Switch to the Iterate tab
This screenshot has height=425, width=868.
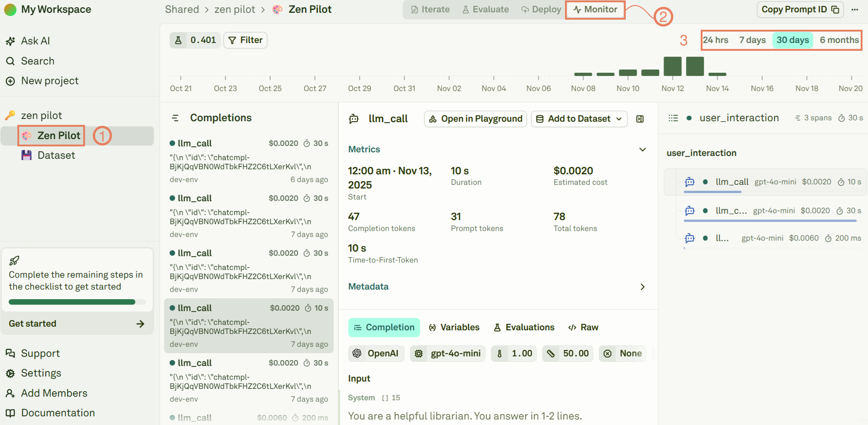click(x=430, y=10)
